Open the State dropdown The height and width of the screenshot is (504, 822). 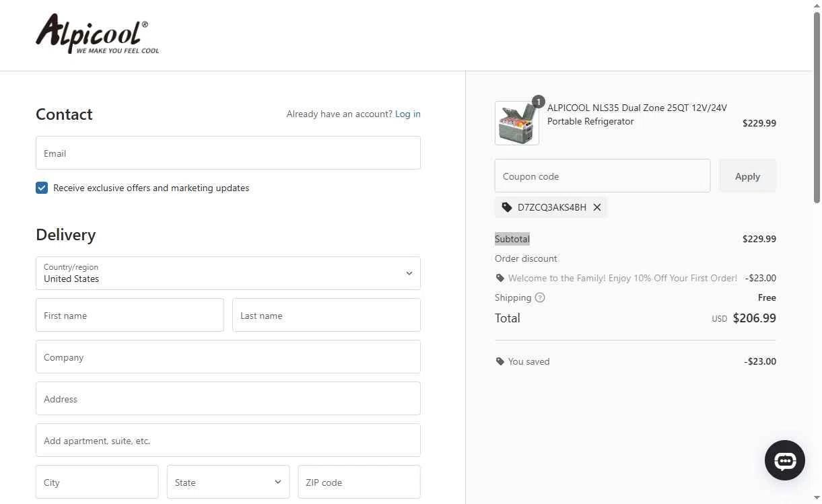pos(228,482)
